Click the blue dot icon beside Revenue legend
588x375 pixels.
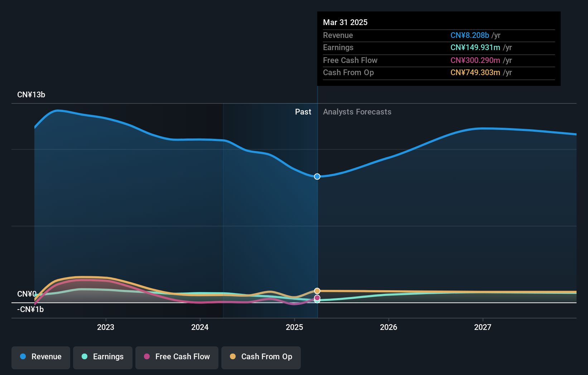coord(23,356)
